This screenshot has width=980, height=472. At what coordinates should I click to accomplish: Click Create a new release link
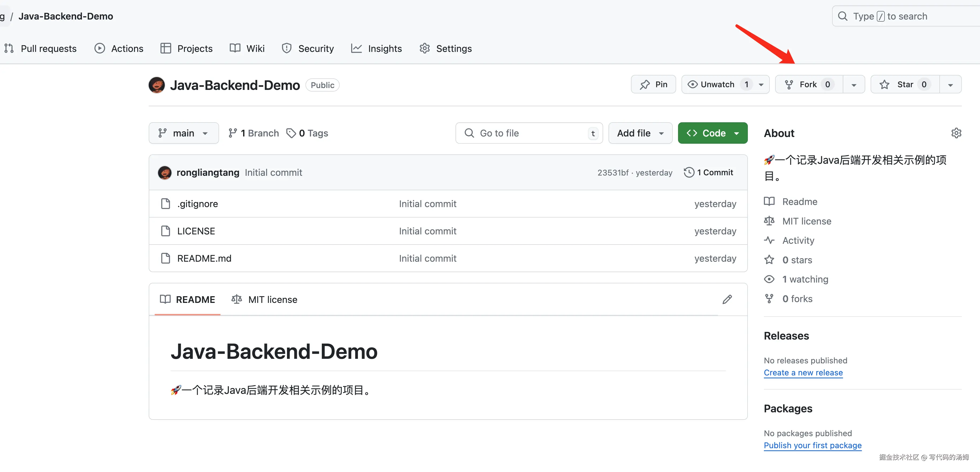pos(803,373)
